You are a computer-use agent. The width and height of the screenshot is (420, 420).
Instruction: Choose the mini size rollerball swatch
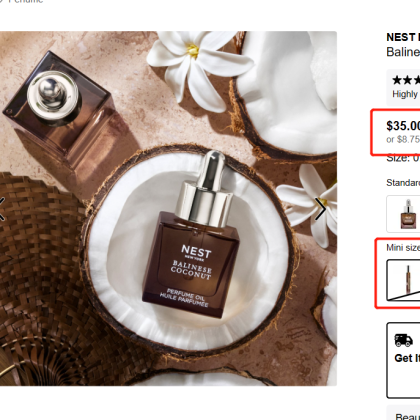403,280
